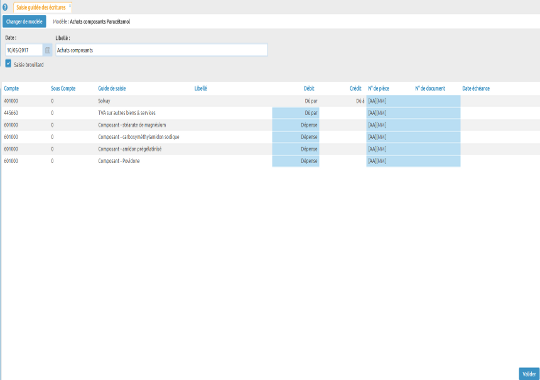
Task: Click the Modèle Achats composants Paracétamol label
Action: (x=91, y=22)
